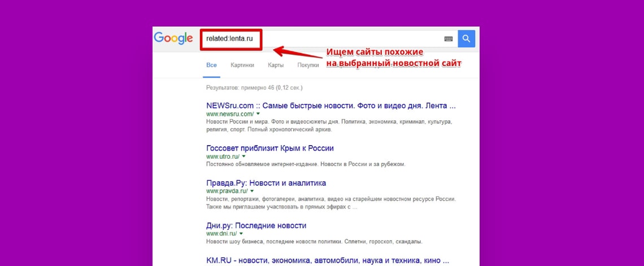The width and height of the screenshot is (644, 266).
Task: Click the blue search magnifier button
Action: (466, 38)
